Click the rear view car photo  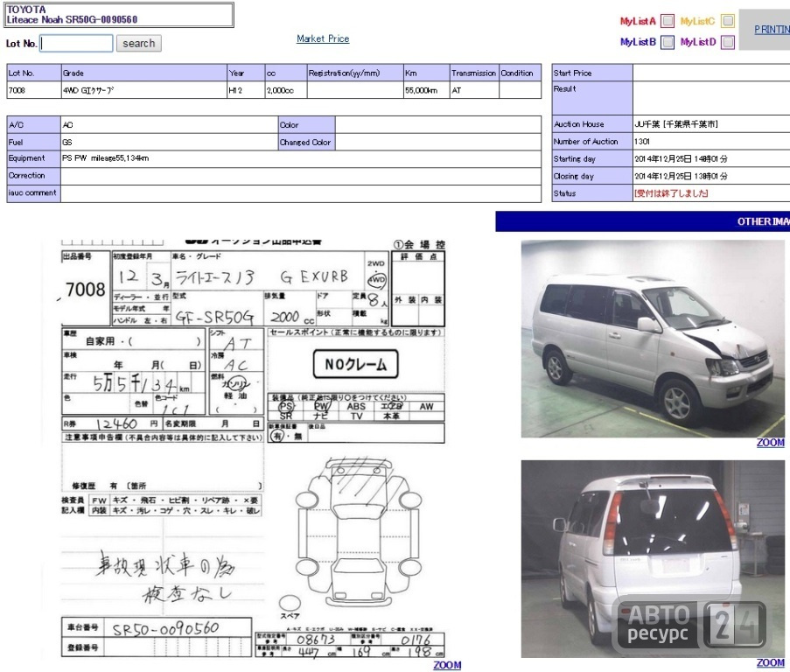coord(653,558)
